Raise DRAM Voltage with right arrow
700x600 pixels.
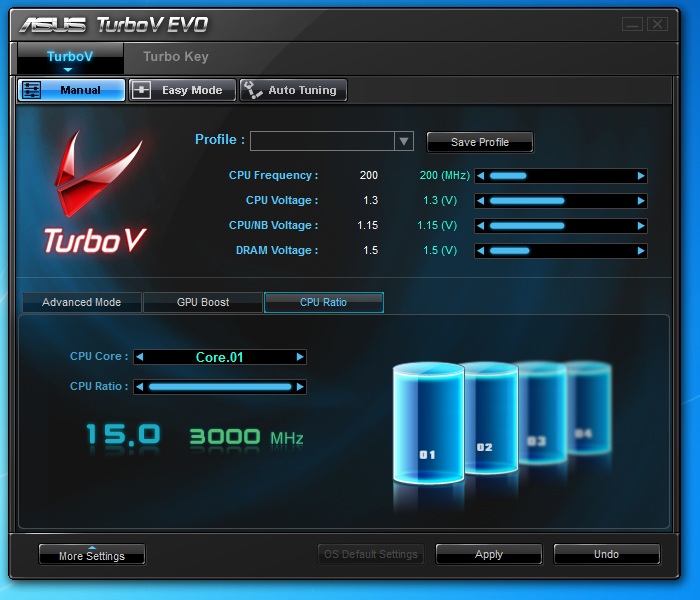(x=641, y=251)
